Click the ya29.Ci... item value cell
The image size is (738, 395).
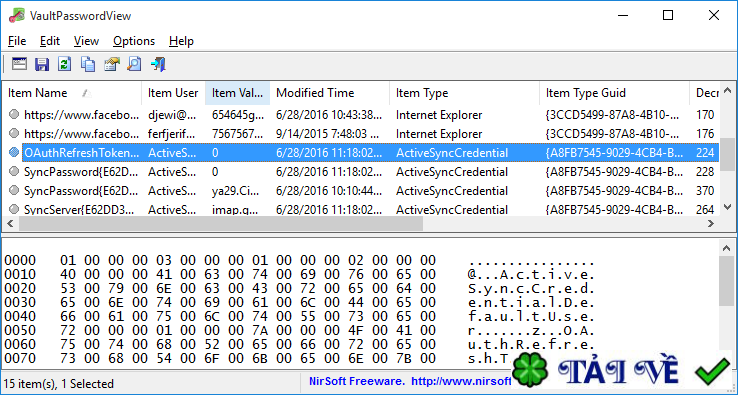[x=234, y=191]
